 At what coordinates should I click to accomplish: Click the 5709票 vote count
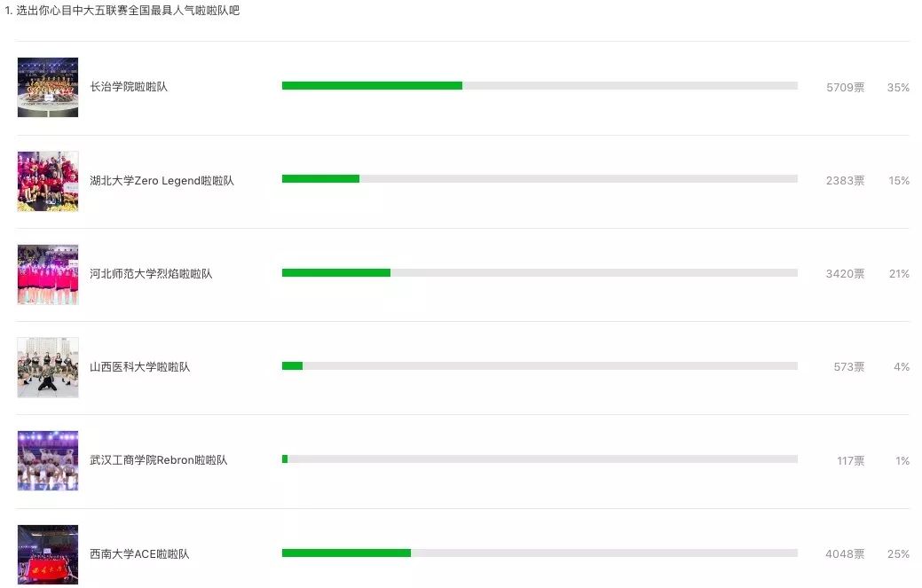tap(845, 88)
